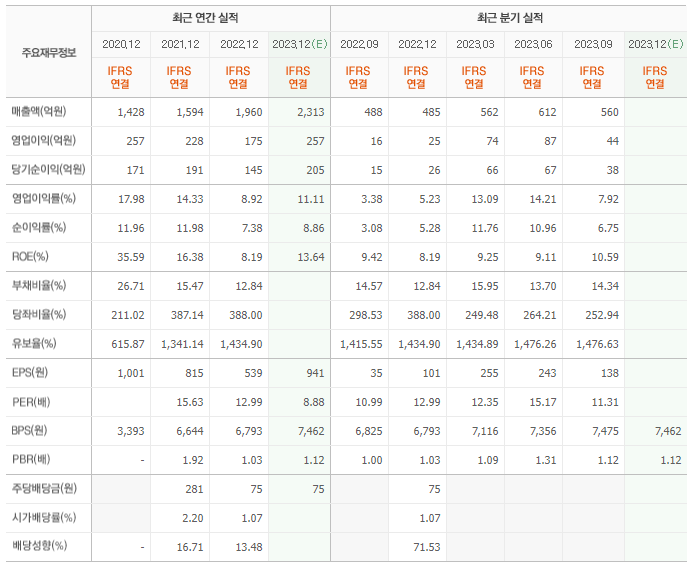Click the quarterly 매출액 value 612

click(547, 112)
